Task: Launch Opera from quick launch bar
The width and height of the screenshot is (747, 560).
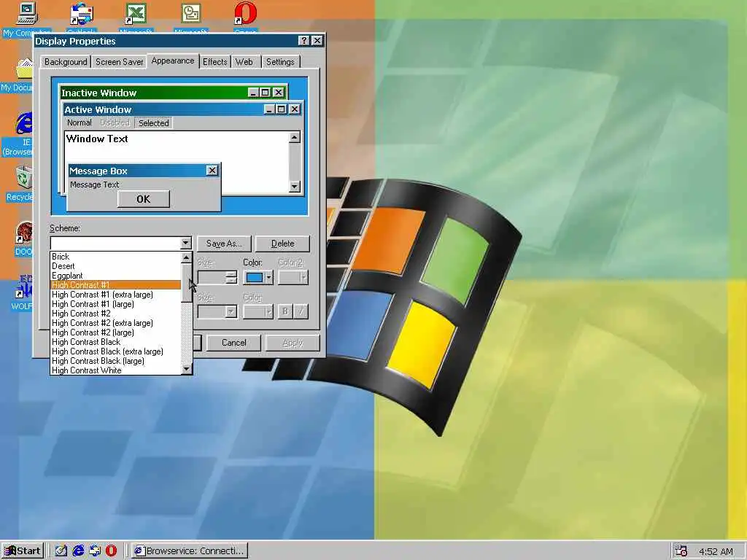Action: pyautogui.click(x=111, y=551)
